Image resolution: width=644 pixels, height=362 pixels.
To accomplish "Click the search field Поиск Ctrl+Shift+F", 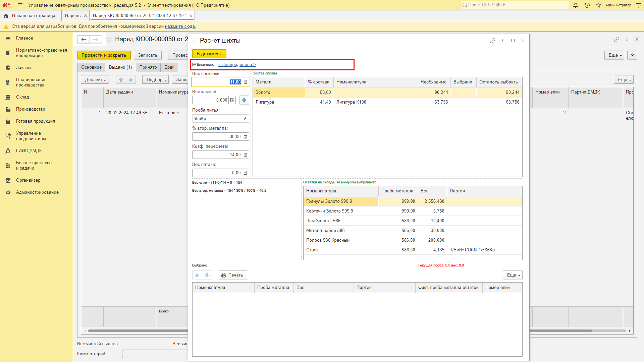I will point(515,5).
